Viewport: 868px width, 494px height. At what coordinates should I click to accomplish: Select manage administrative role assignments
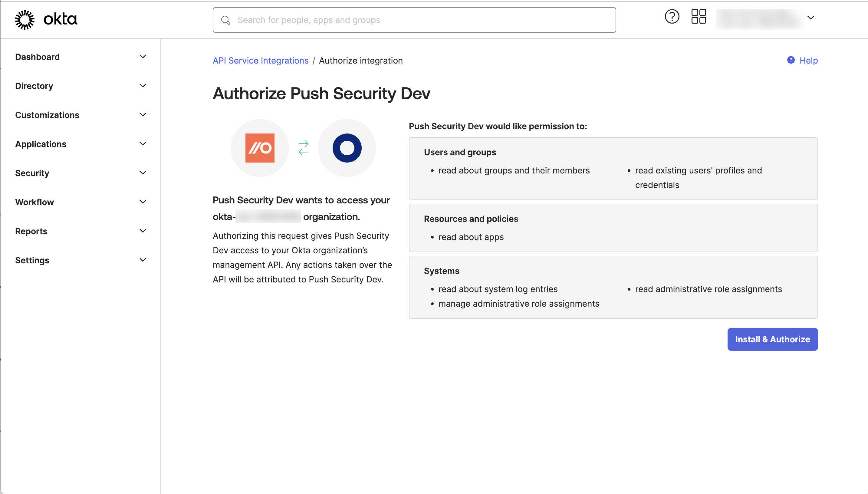pyautogui.click(x=519, y=304)
